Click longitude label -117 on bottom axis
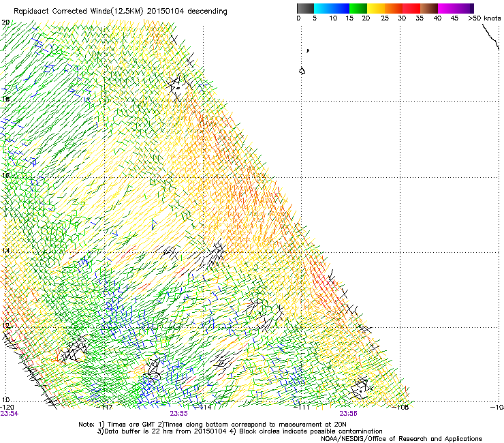The width and height of the screenshot is (504, 443). (105, 408)
